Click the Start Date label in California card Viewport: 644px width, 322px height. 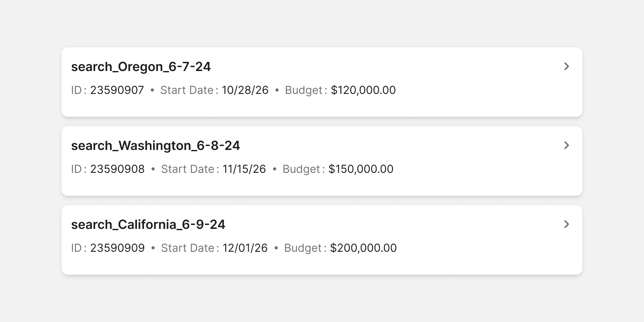coord(188,248)
